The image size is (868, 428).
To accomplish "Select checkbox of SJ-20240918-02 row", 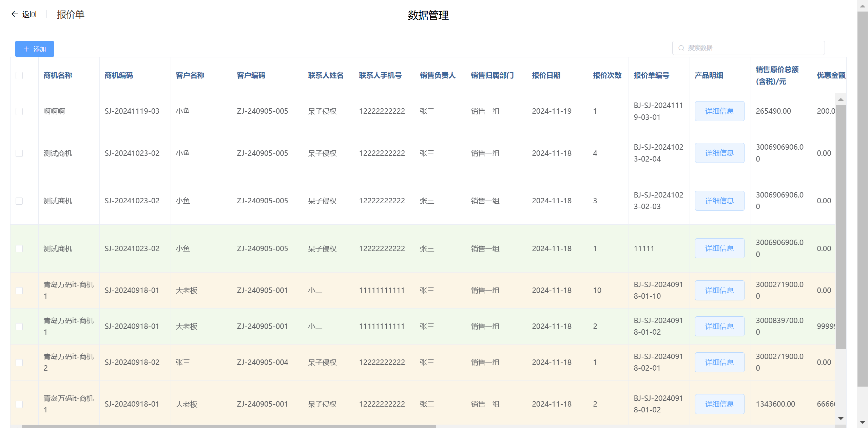I will coord(19,362).
